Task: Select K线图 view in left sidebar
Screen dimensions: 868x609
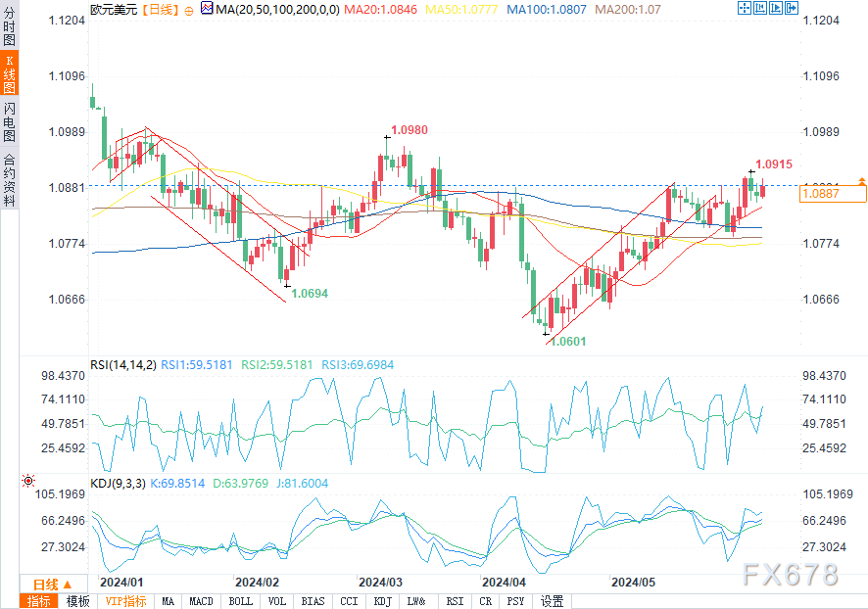Action: (10, 74)
